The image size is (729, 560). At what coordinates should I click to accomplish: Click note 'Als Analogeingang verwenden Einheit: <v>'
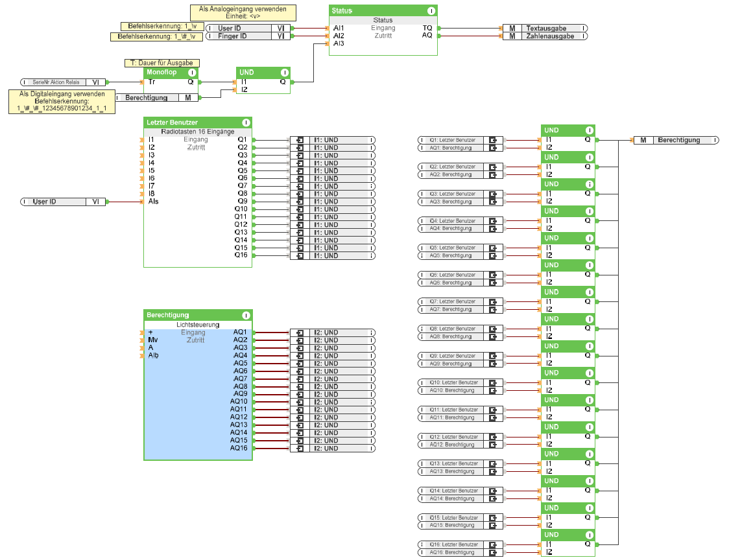[x=243, y=12]
